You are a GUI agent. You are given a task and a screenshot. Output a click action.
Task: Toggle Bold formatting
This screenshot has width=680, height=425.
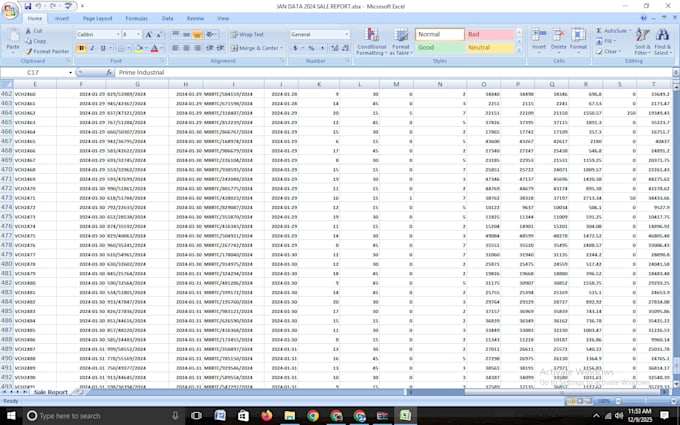click(x=81, y=48)
